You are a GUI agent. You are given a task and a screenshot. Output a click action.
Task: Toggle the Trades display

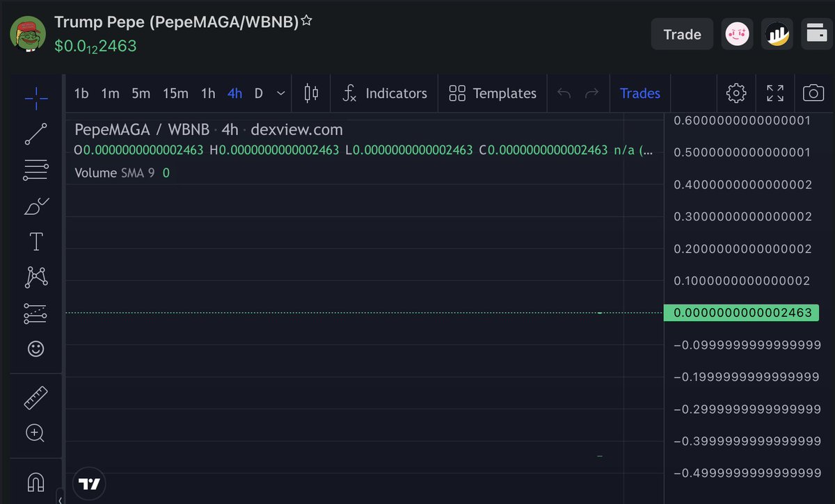(x=639, y=93)
